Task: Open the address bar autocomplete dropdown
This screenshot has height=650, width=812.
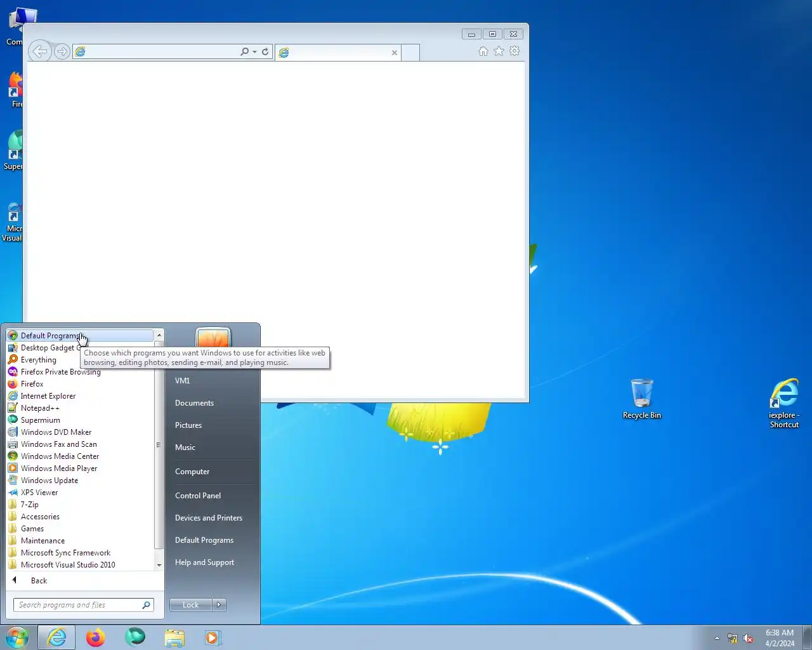Action: (254, 52)
